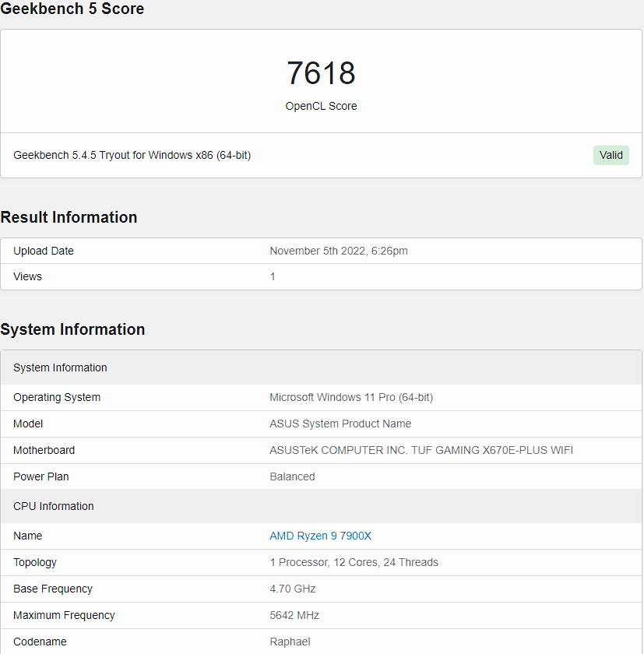Image resolution: width=644 pixels, height=654 pixels.
Task: Click the Balanced power plan value
Action: point(292,476)
